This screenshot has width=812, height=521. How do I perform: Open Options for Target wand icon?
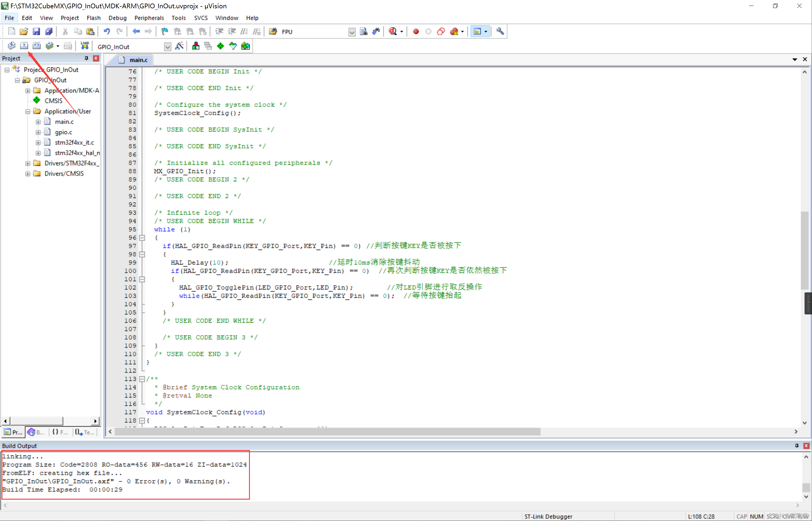click(x=179, y=46)
